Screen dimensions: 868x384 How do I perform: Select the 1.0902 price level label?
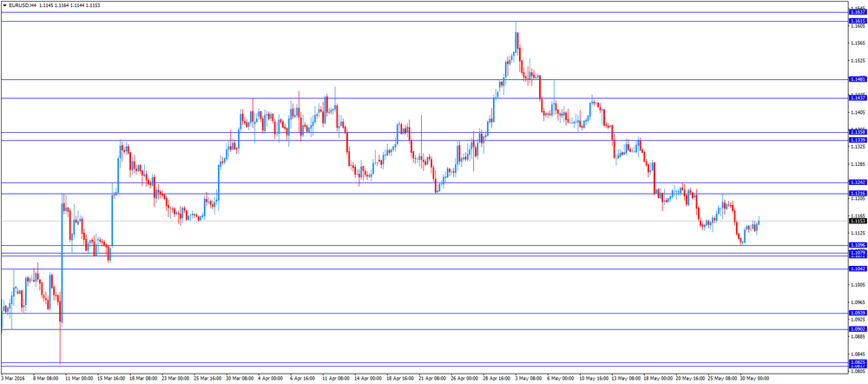click(x=857, y=329)
